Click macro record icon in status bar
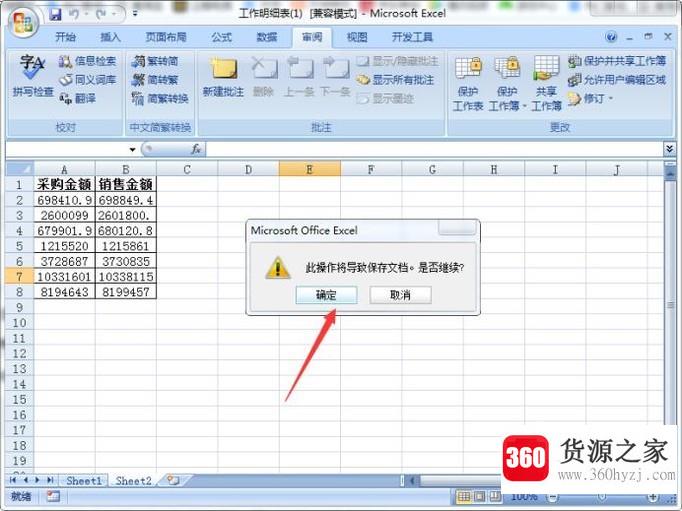The height and width of the screenshot is (511, 682). pyautogui.click(x=53, y=496)
